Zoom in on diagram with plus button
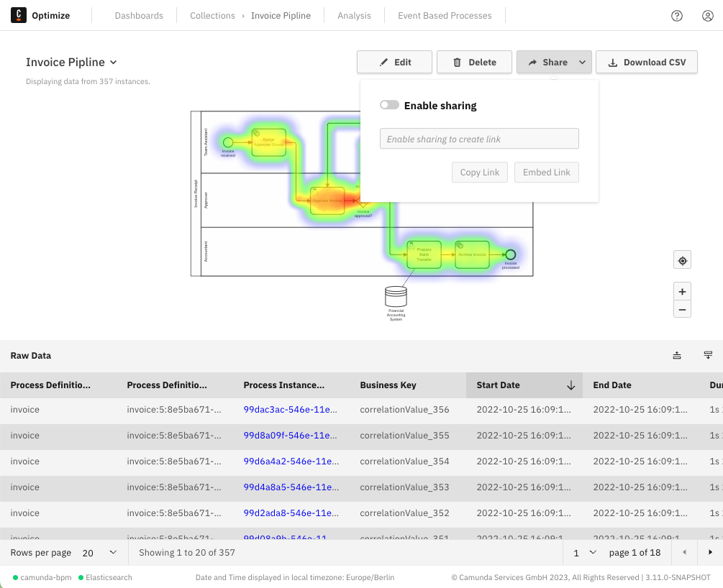 point(682,292)
